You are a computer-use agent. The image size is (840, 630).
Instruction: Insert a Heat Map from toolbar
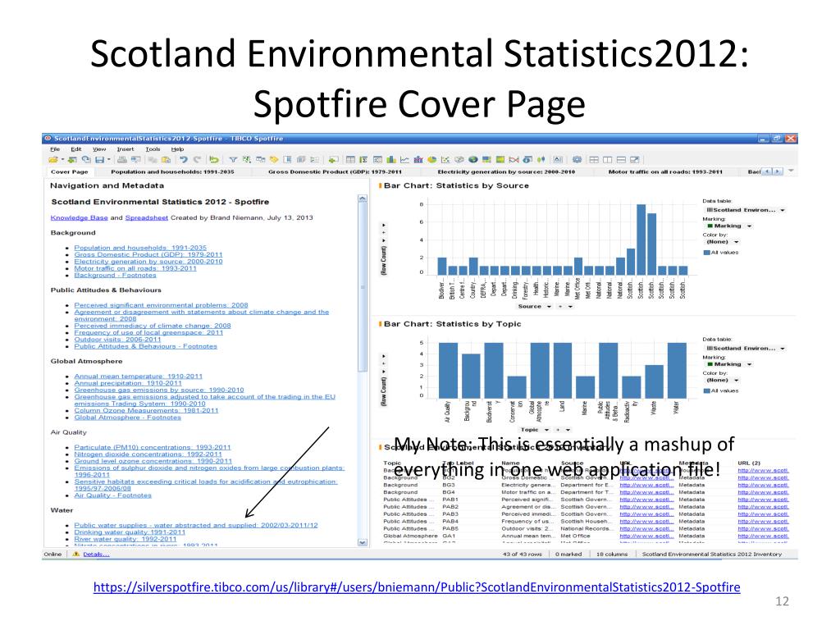coord(500,160)
